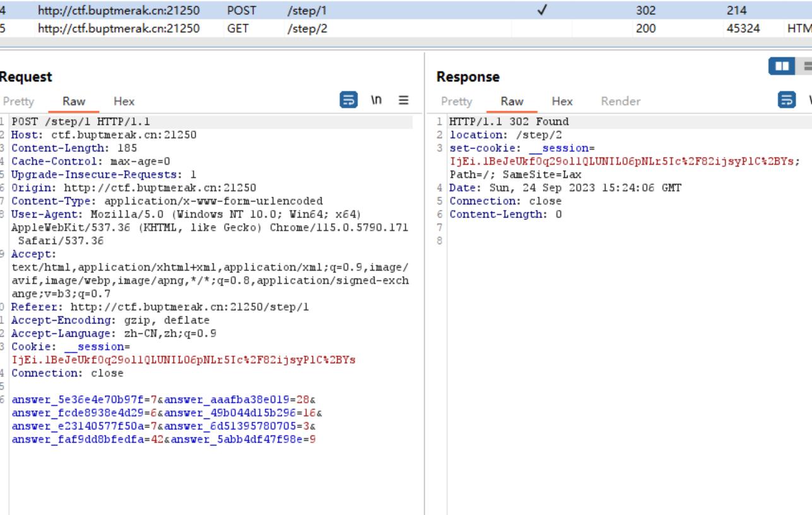Click the 200 status code cell
The image size is (812, 515).
[645, 28]
